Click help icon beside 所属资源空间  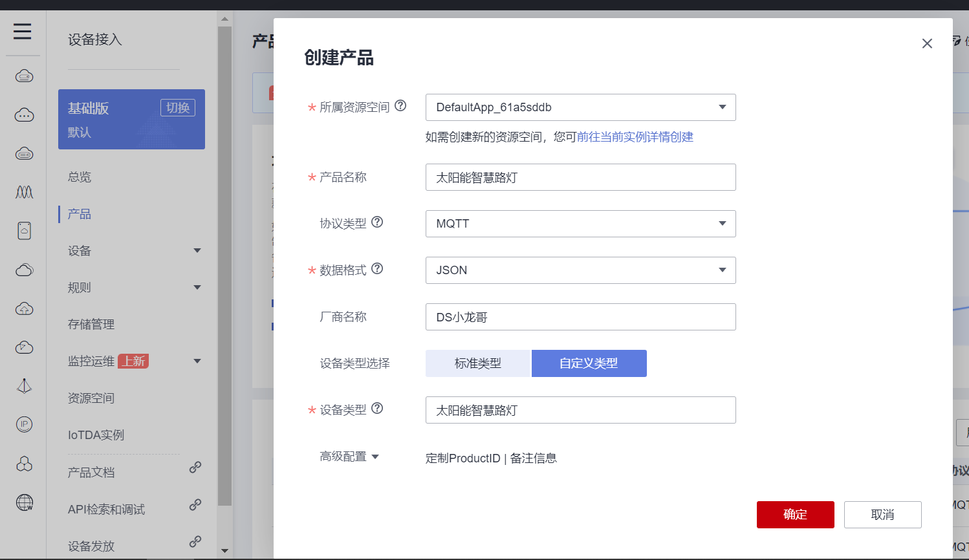(x=400, y=106)
